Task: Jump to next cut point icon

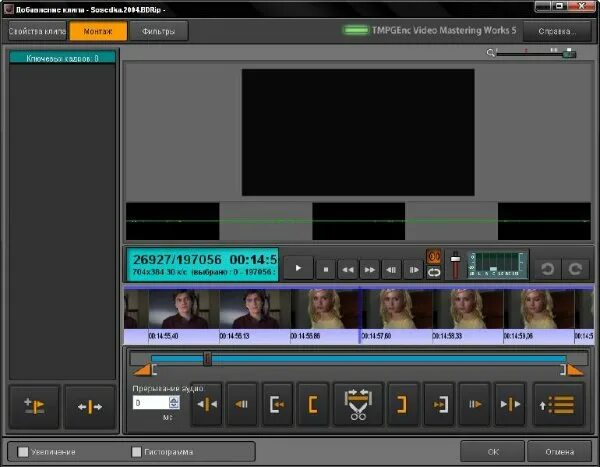Action: (x=510, y=404)
